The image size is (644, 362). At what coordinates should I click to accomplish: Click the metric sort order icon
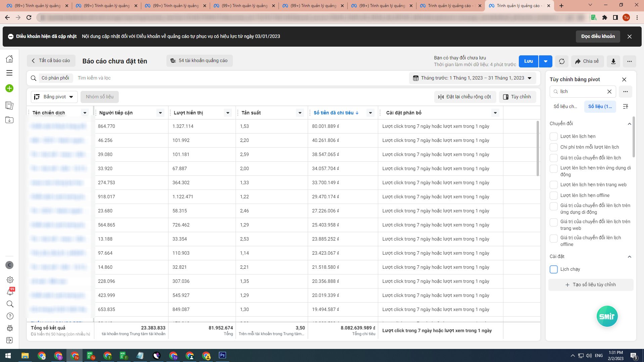tap(626, 106)
